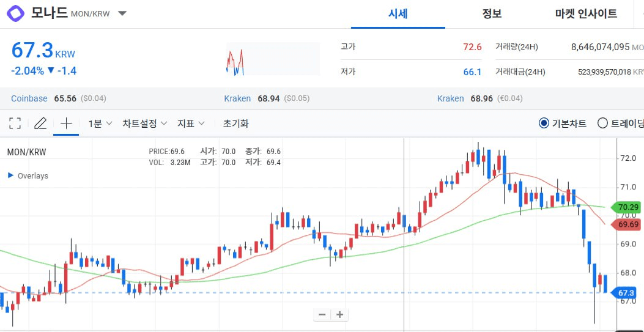Select the 기본차트 radio option
Viewport: 644px width, 332px height.
544,124
